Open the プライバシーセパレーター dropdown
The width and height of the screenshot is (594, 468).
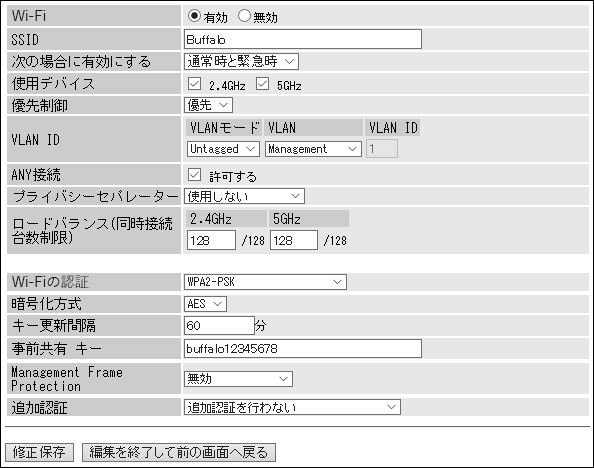pyautogui.click(x=244, y=196)
